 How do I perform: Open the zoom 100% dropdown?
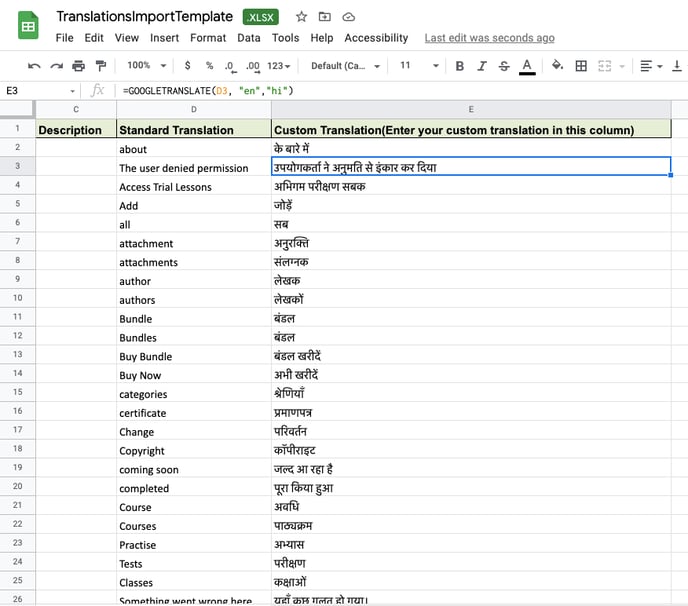[147, 66]
